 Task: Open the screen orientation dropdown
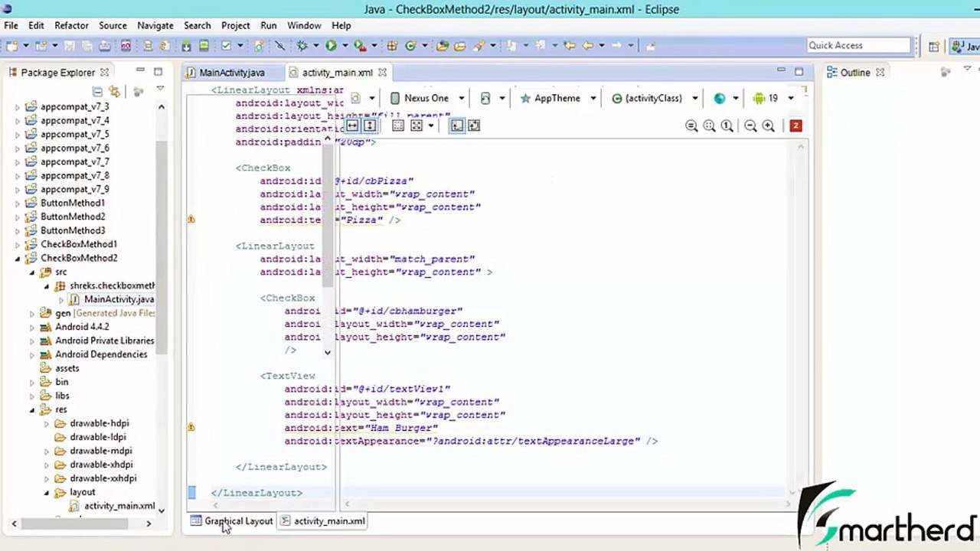(x=492, y=98)
